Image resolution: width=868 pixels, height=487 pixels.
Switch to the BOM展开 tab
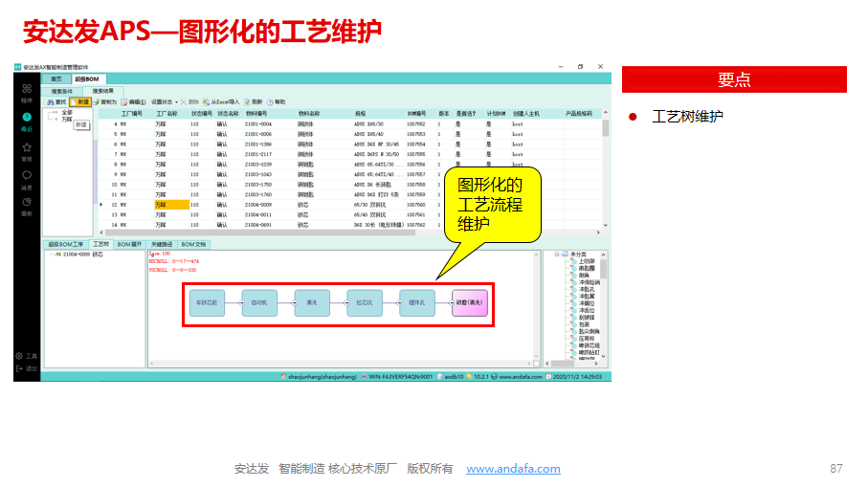tap(129, 245)
